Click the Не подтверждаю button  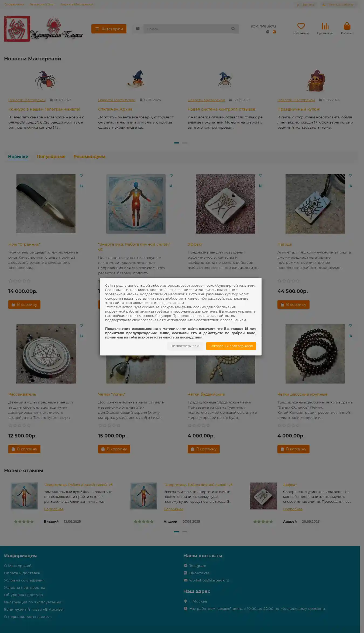[185, 346]
